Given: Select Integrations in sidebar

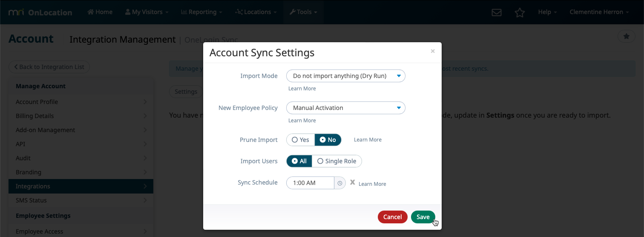Looking at the screenshot, I should pyautogui.click(x=81, y=186).
